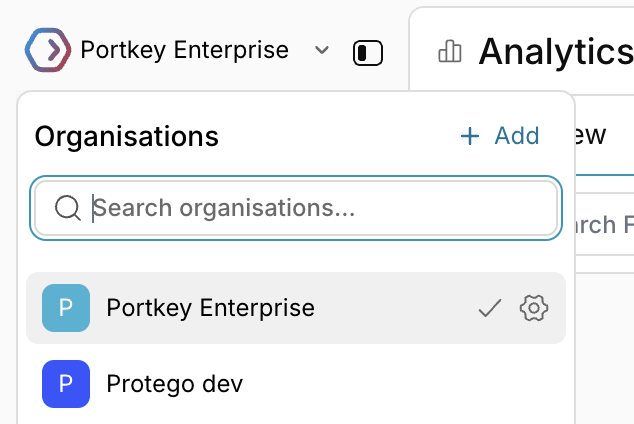This screenshot has height=424, width=634.
Task: Open settings gear for Portkey Enterprise organisation
Action: pos(534,308)
